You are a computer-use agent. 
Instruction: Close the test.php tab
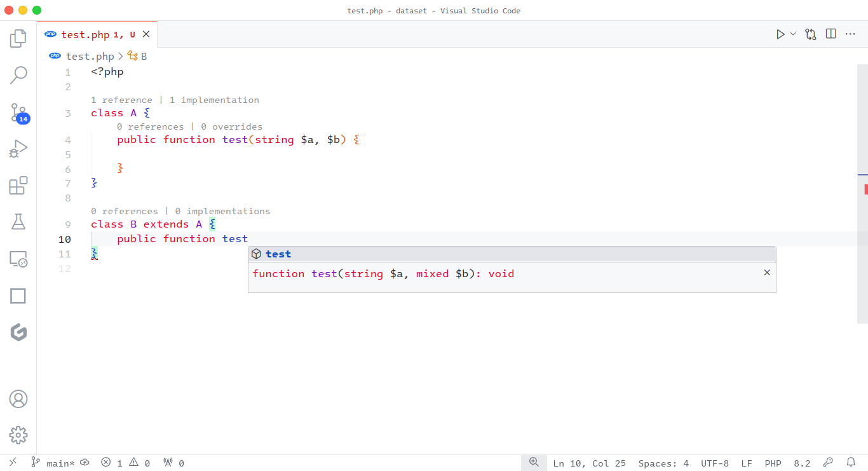[146, 34]
